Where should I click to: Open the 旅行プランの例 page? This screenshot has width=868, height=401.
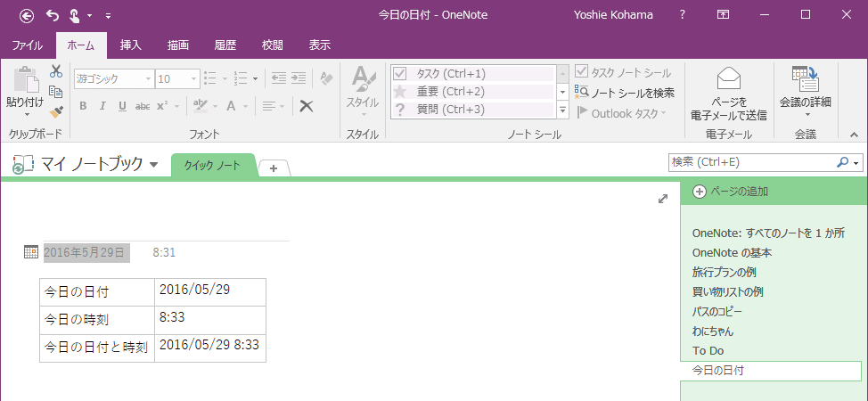(x=724, y=273)
